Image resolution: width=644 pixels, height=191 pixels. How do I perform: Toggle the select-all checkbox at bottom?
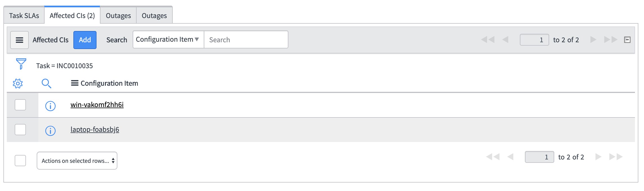pos(20,161)
